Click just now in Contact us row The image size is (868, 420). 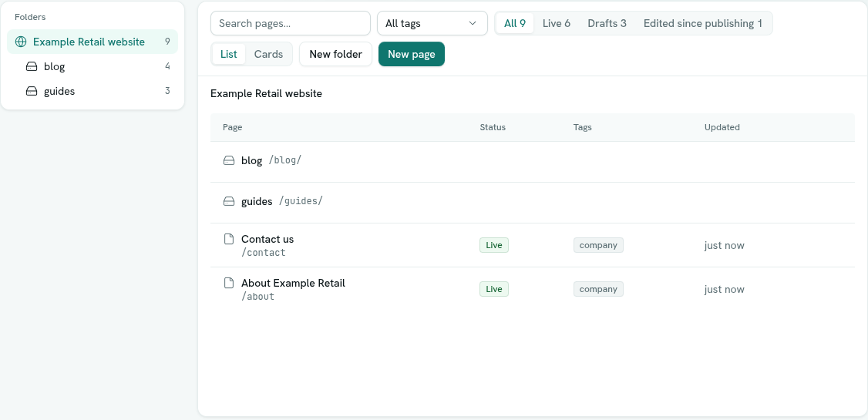(724, 245)
